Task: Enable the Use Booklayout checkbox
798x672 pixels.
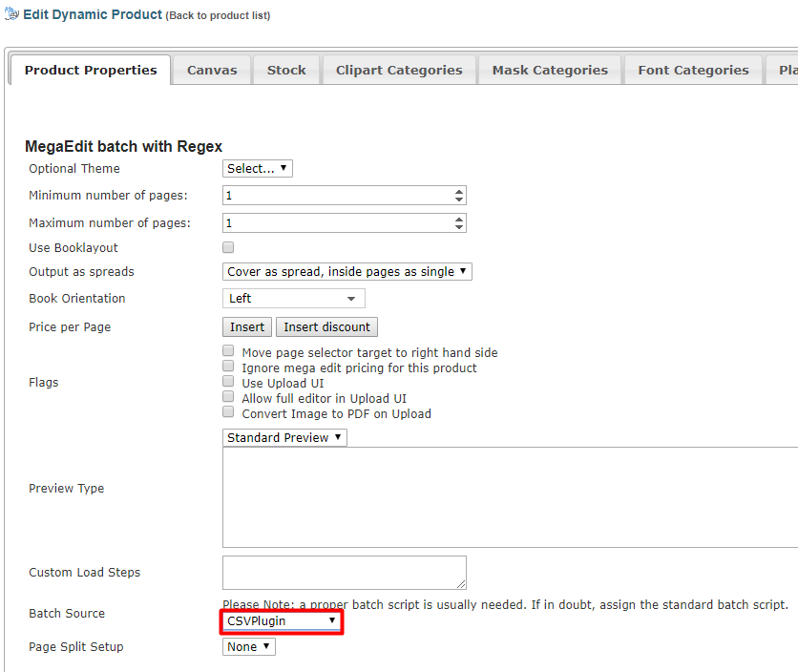Action: pos(227,246)
